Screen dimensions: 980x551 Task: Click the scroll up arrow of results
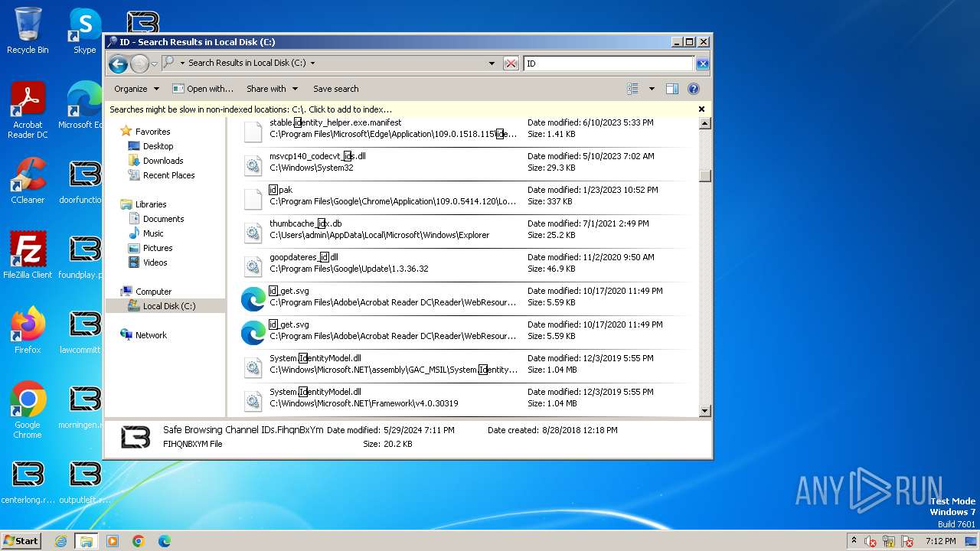[705, 123]
